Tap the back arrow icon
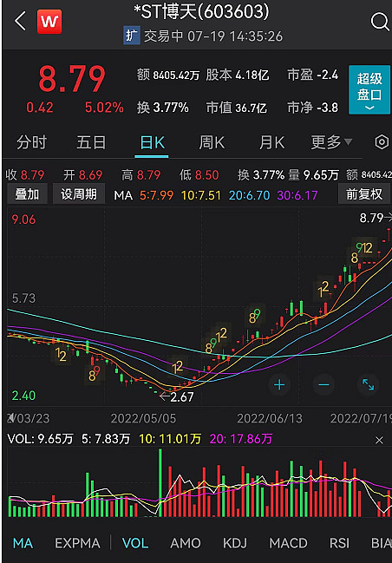 tap(21, 21)
